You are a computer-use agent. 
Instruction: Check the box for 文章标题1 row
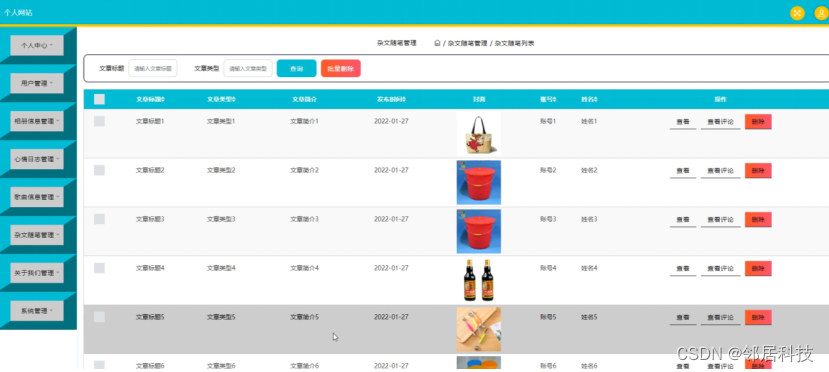[99, 122]
